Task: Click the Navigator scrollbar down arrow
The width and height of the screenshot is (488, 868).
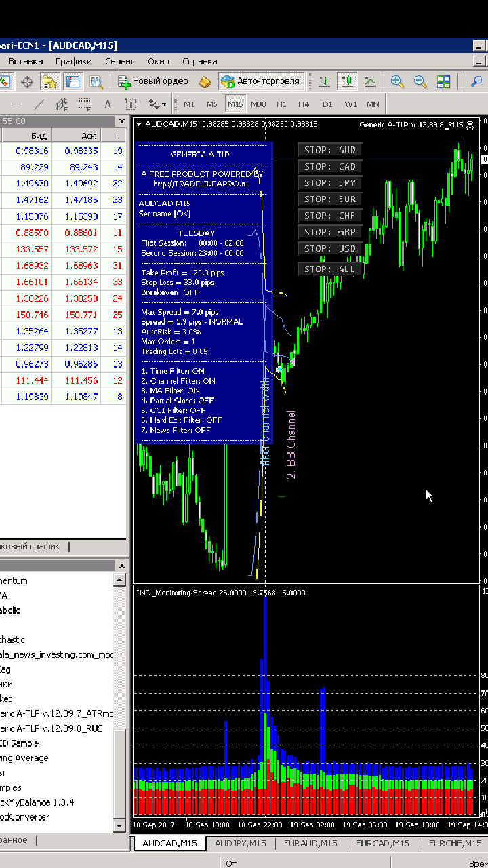Action: (x=119, y=825)
